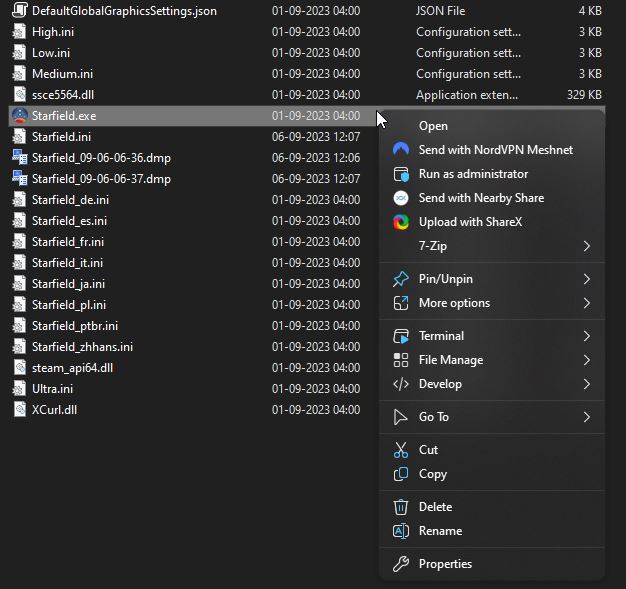Choose the Terminal menu entry
This screenshot has width=626, height=589.
(x=491, y=336)
